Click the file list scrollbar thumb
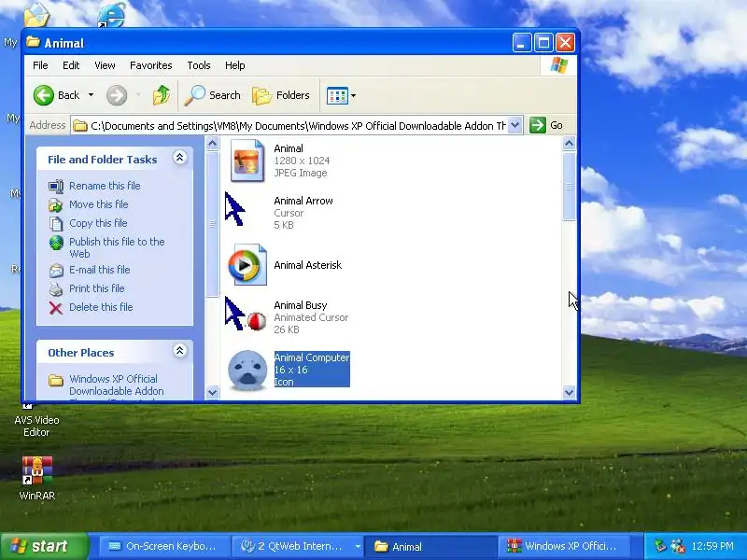747x560 pixels. point(569,187)
